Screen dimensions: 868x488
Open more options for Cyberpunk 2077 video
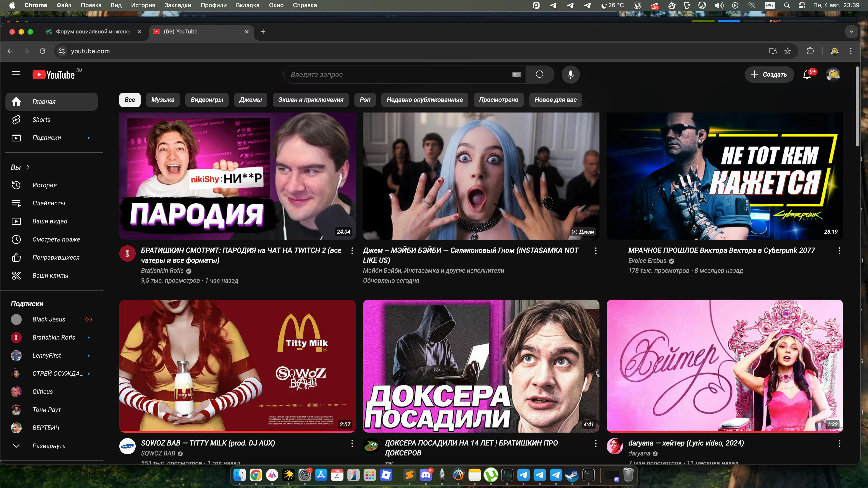[x=839, y=251]
